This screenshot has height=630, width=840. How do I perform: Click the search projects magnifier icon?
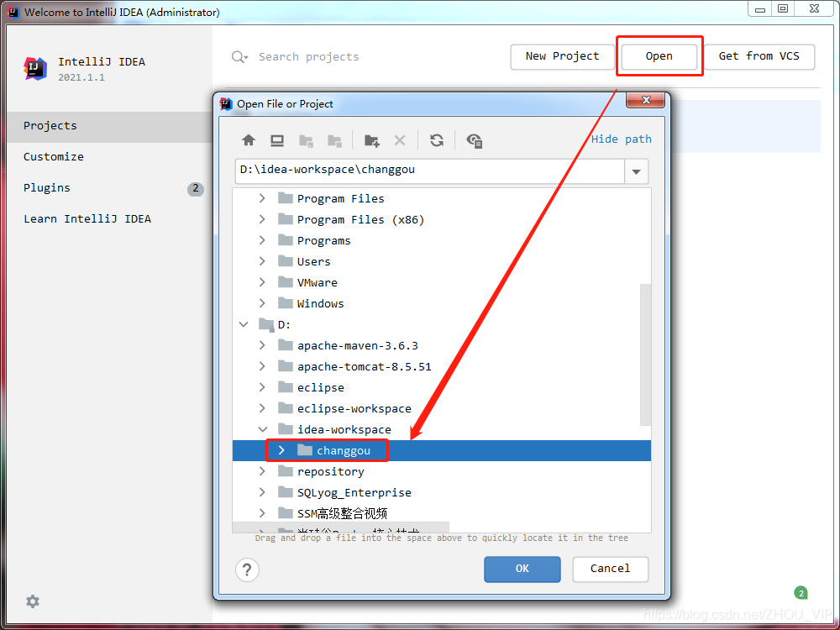pyautogui.click(x=239, y=57)
